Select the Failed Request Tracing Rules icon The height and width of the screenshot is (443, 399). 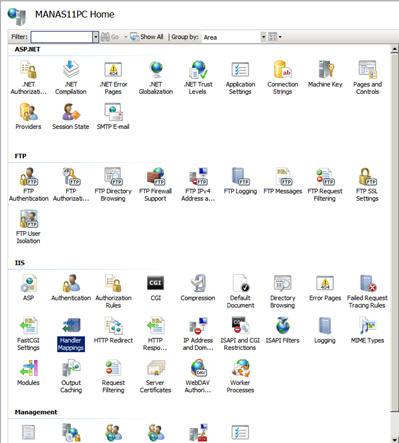(x=367, y=292)
